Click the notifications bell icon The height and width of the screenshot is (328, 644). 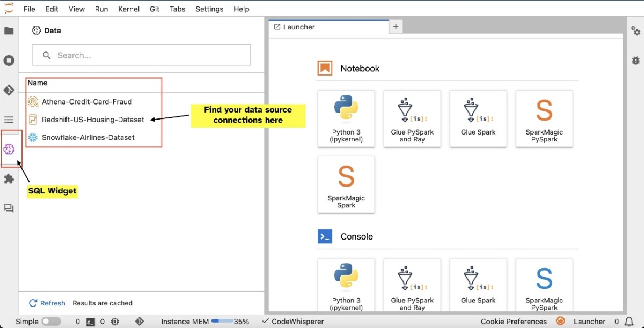[629, 322]
